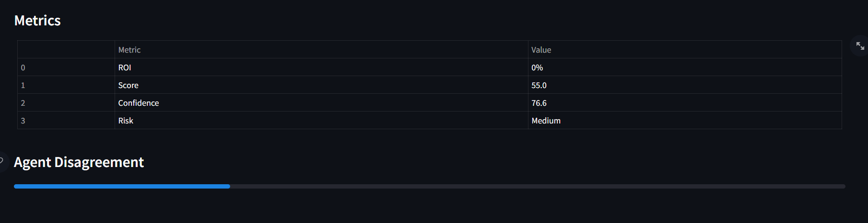
Task: Select the Confidence metric cell
Action: click(321, 103)
